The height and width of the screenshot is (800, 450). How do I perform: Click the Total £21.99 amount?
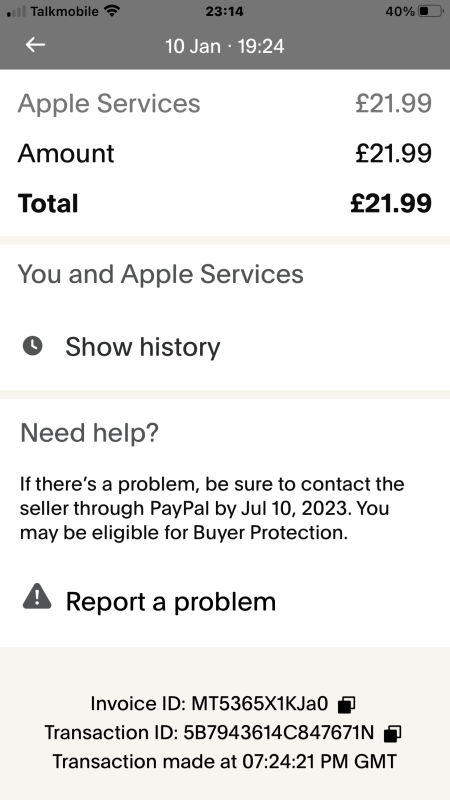(x=391, y=203)
